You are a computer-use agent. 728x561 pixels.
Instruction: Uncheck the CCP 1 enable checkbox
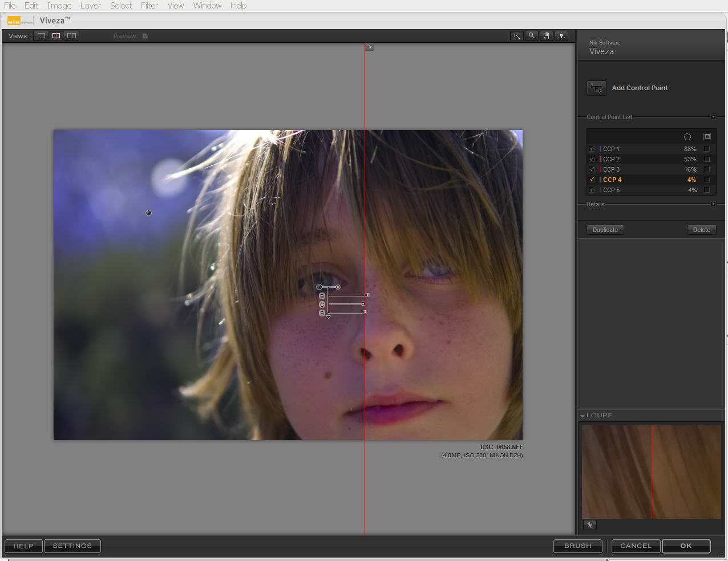[592, 149]
